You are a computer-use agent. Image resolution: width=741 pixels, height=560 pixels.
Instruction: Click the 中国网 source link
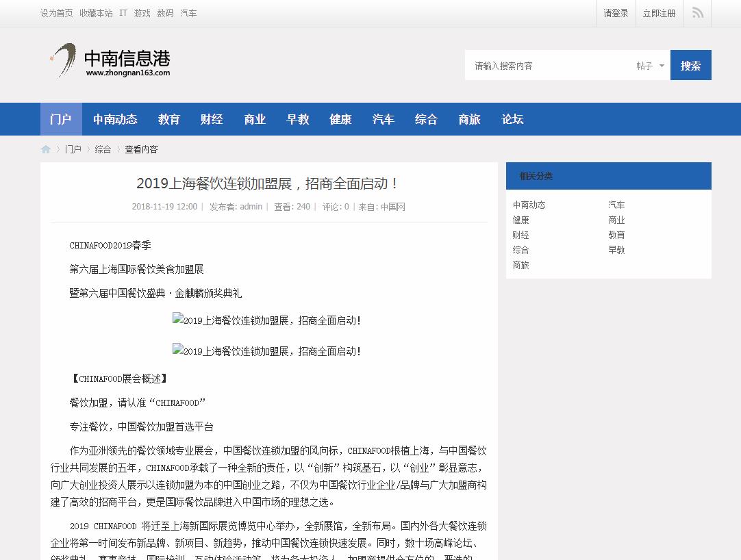click(x=393, y=207)
